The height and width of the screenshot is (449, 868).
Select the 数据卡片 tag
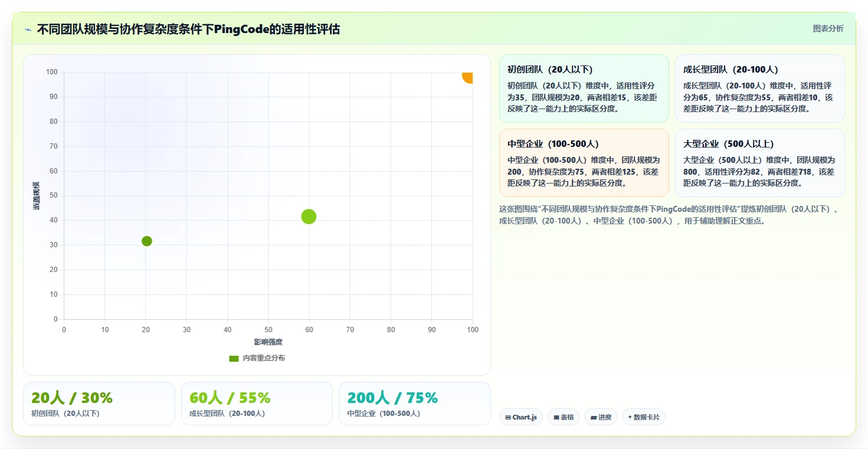[x=644, y=417]
